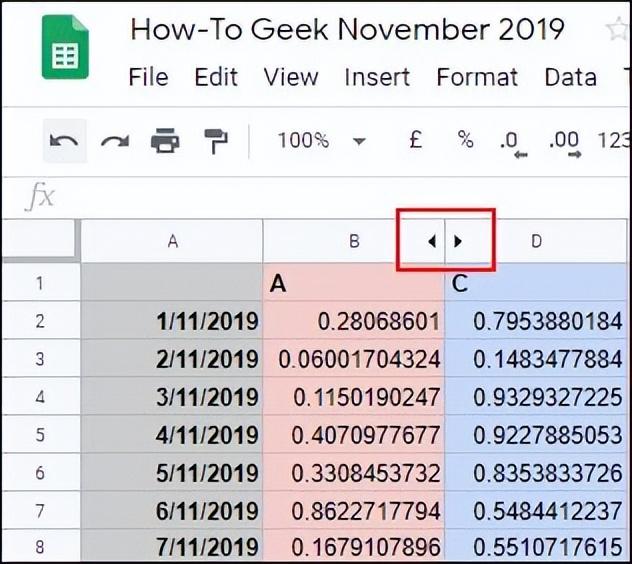632x564 pixels.
Task: Print the spreadsheet using printer icon
Action: coord(165,141)
